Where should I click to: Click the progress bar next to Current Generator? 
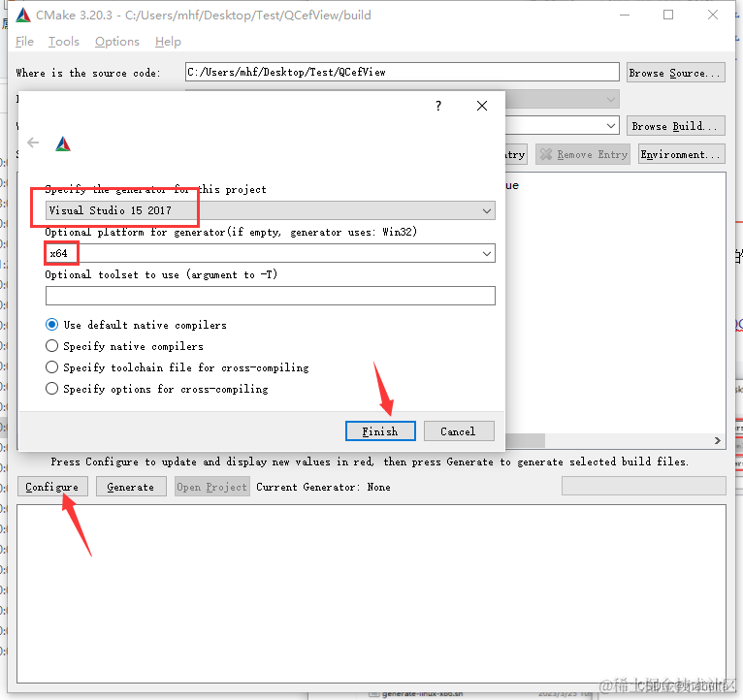643,486
